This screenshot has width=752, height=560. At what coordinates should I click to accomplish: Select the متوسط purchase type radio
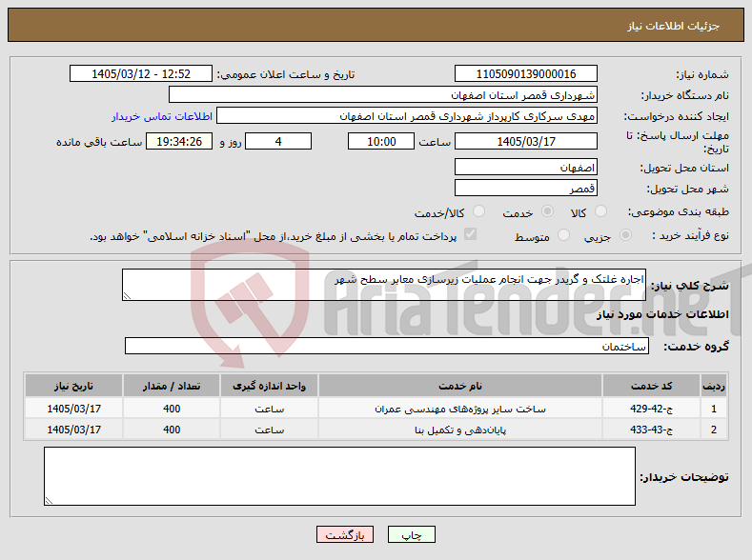click(564, 234)
